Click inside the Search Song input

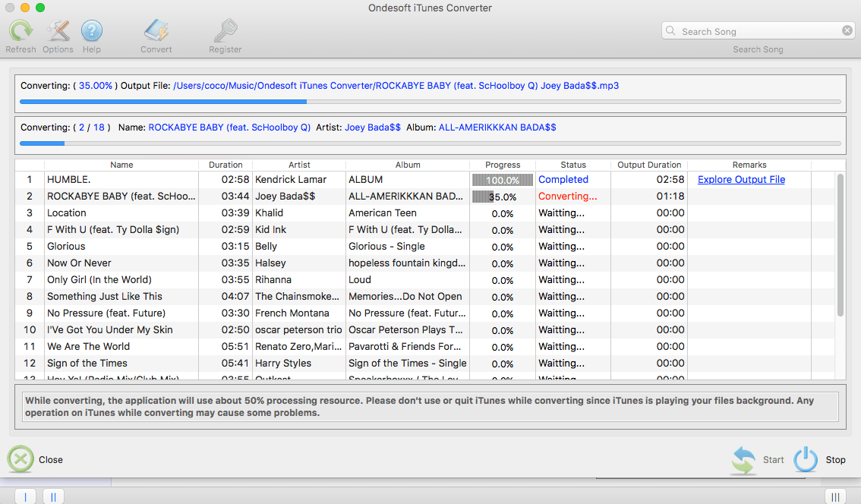(x=752, y=30)
